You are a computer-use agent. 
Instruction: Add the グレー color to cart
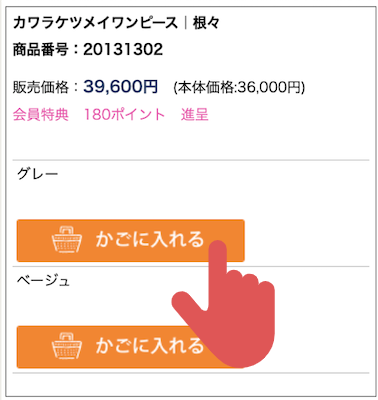tap(131, 240)
